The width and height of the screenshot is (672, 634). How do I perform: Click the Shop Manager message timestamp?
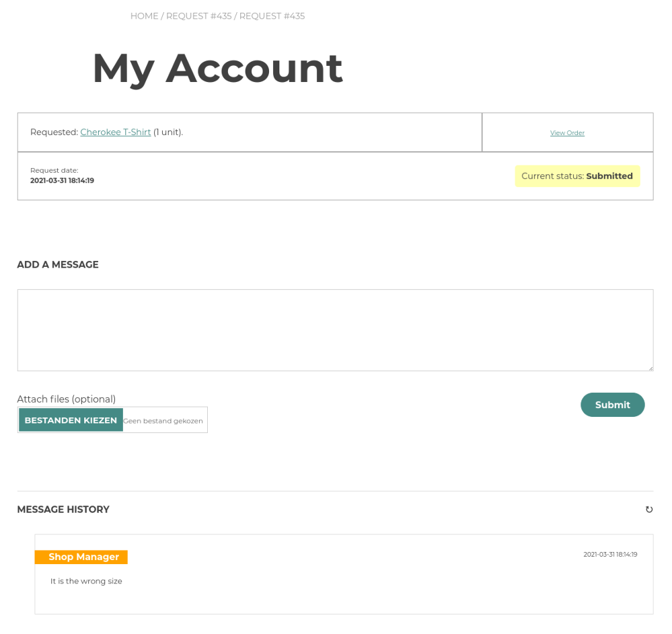610,555
